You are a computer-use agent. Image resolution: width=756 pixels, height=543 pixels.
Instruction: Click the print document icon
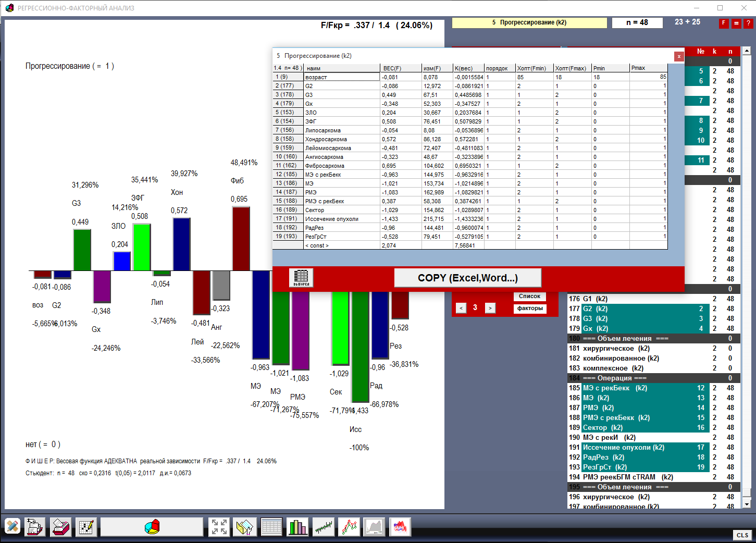pyautogui.click(x=34, y=527)
